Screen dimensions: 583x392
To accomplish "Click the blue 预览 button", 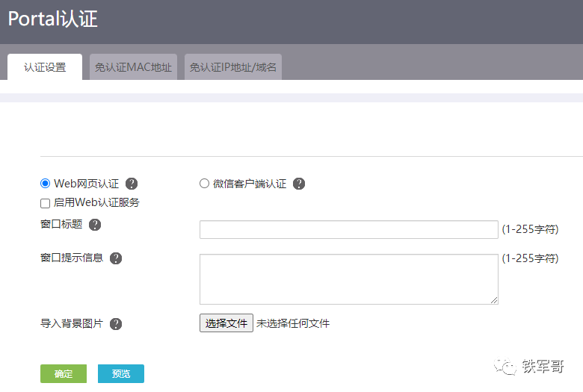I will click(x=121, y=374).
